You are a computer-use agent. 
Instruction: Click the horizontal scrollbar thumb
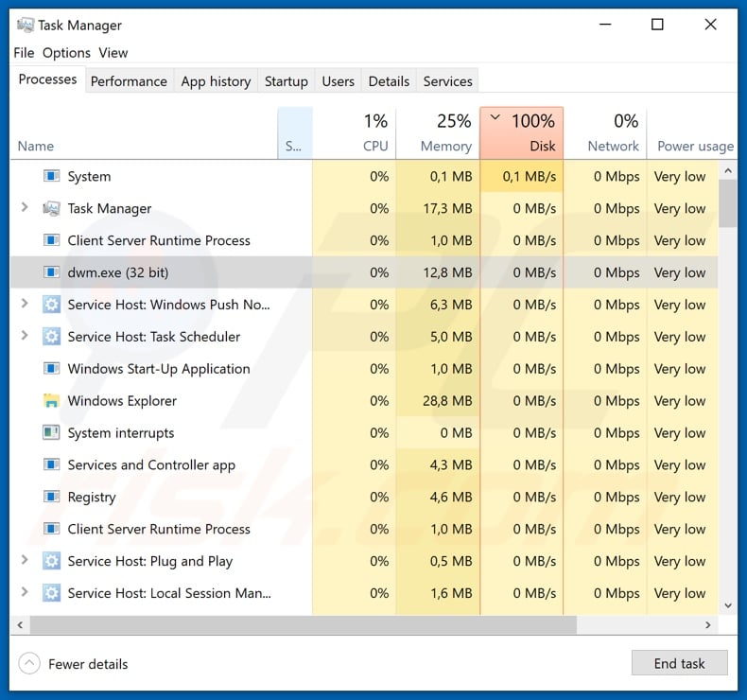click(304, 624)
